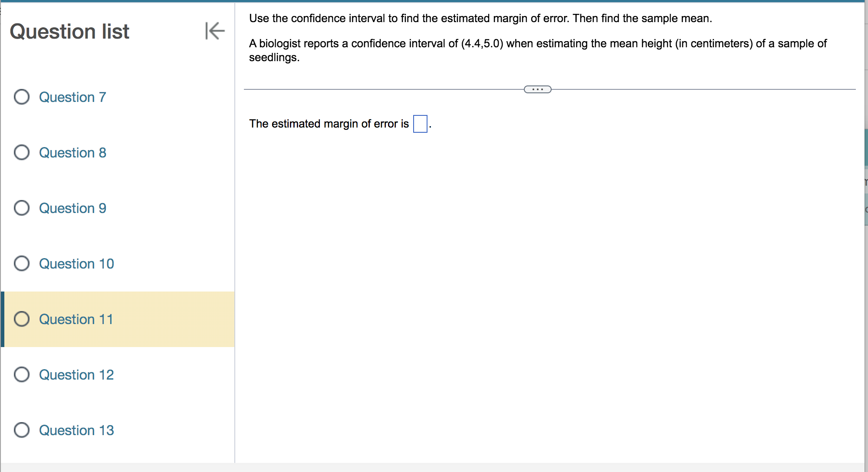Select the Question 11 radio button

pyautogui.click(x=21, y=319)
